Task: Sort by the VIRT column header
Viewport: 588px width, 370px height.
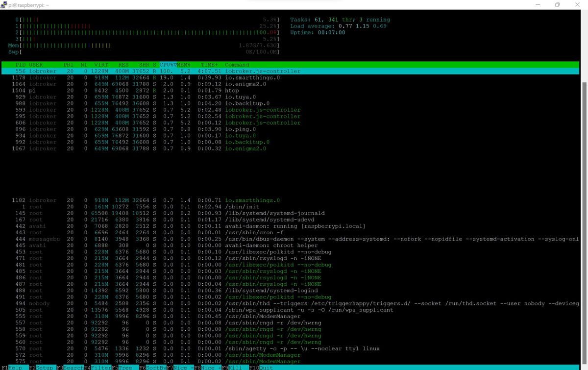Action: pos(101,65)
